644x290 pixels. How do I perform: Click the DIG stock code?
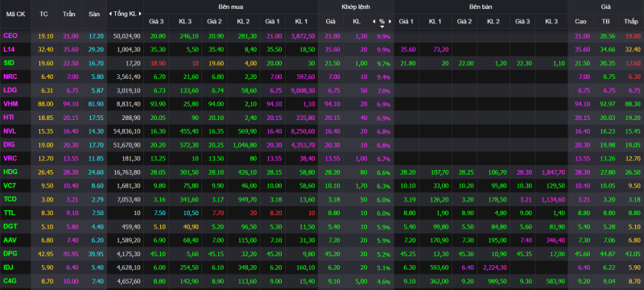click(10, 144)
